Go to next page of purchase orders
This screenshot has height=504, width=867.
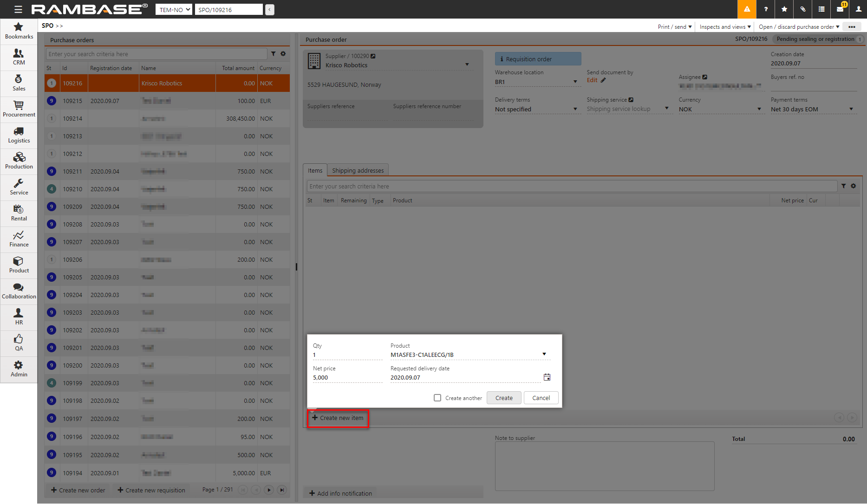[269, 490]
